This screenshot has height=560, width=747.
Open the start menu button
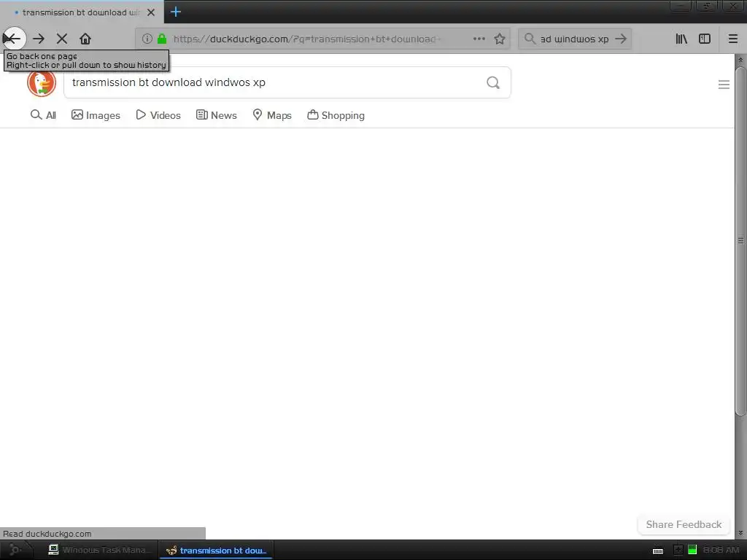click(x=15, y=550)
